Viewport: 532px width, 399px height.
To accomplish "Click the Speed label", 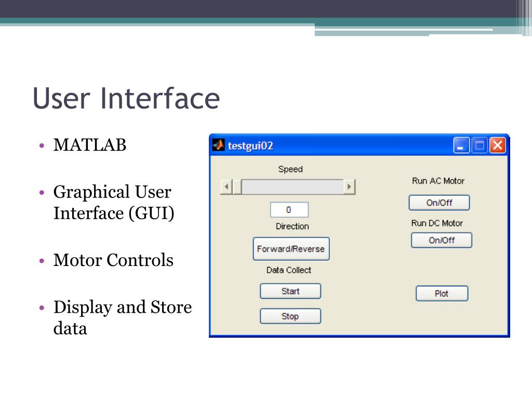I will 290,169.
